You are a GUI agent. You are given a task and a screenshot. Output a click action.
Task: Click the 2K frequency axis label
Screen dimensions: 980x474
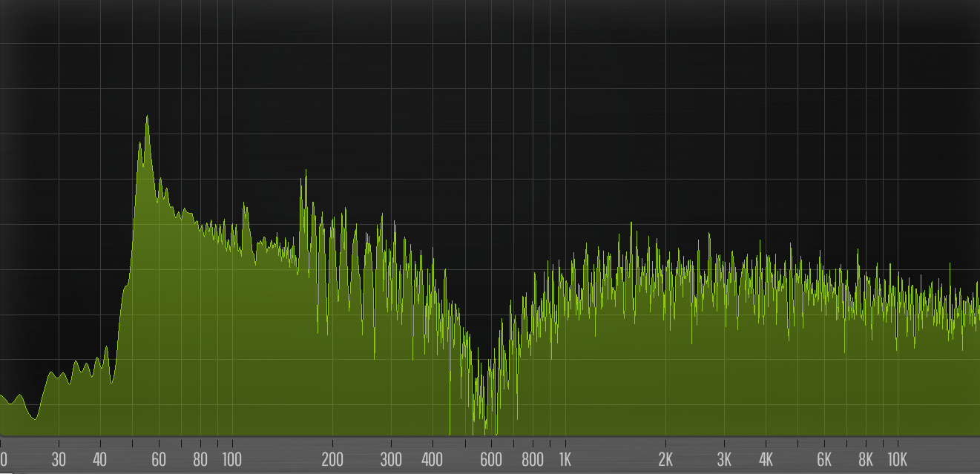(x=665, y=459)
